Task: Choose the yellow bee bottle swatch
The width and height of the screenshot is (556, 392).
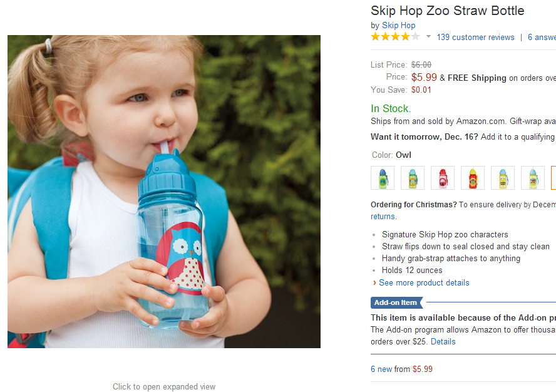Action: point(503,178)
